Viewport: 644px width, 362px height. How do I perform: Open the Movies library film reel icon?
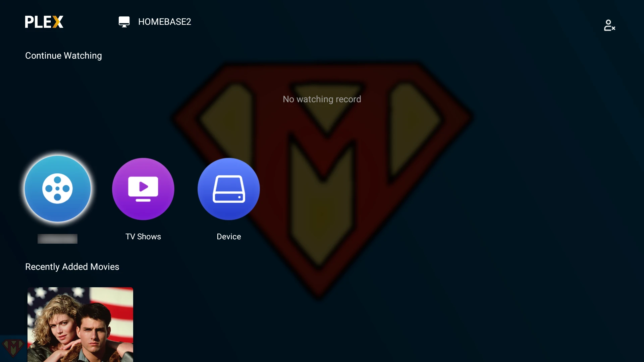coord(58,189)
